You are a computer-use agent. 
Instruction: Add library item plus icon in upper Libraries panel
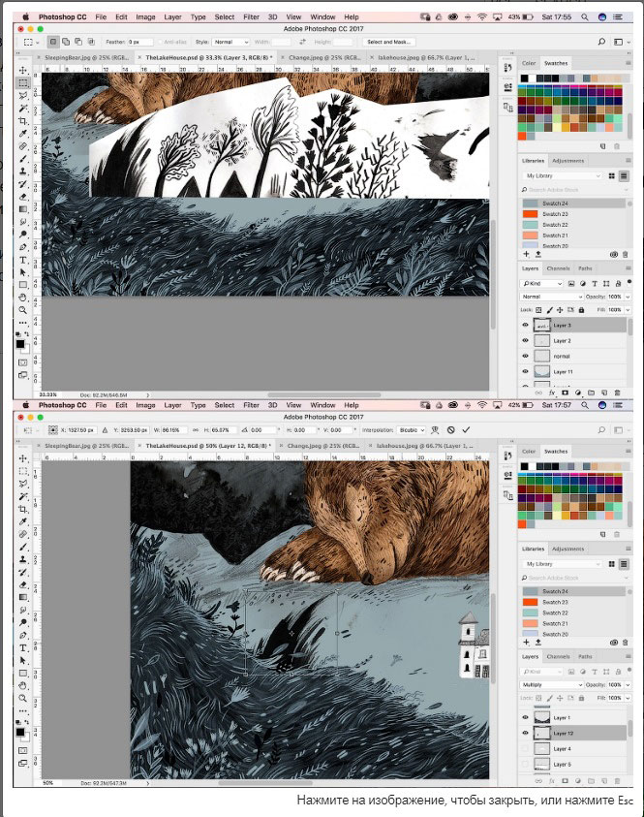(x=527, y=254)
